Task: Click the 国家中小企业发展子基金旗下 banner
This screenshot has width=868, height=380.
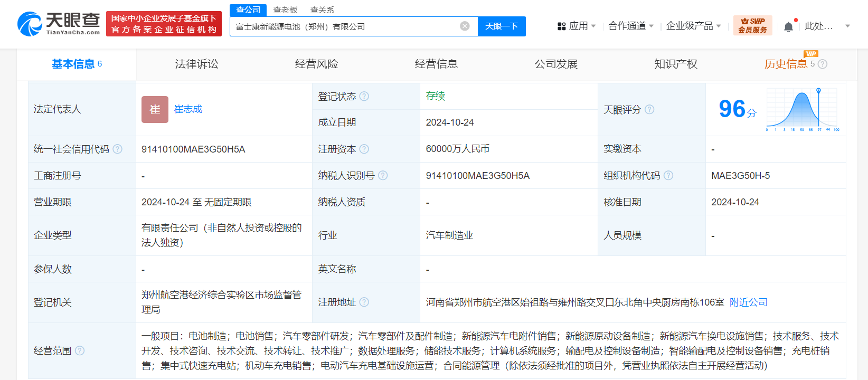Action: (x=164, y=24)
